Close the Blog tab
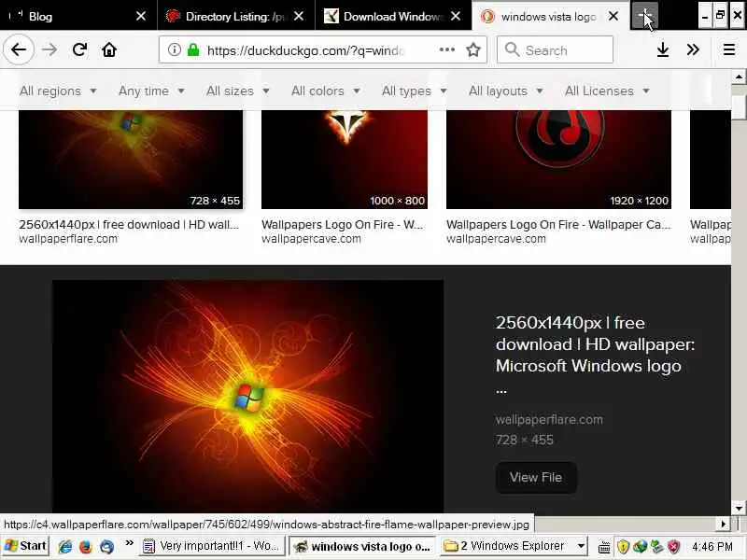Screen dimensions: 747x560 tap(141, 16)
